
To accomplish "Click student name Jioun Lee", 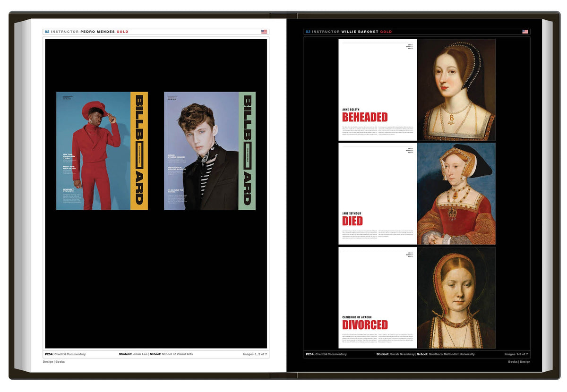I will click(140, 354).
